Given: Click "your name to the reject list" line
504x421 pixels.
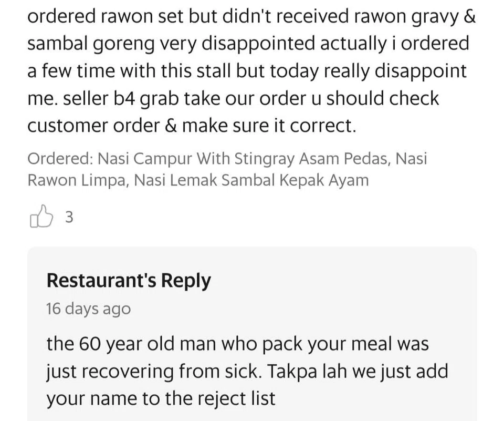Looking at the screenshot, I should 161,399.
